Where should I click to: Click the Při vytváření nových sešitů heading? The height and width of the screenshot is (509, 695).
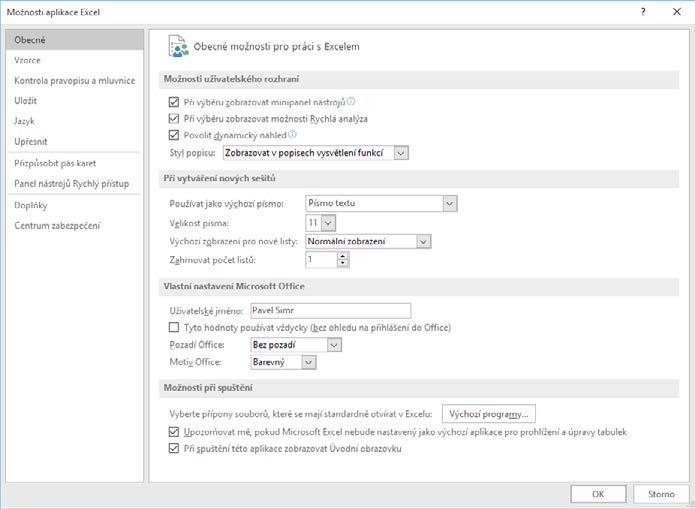tap(219, 178)
